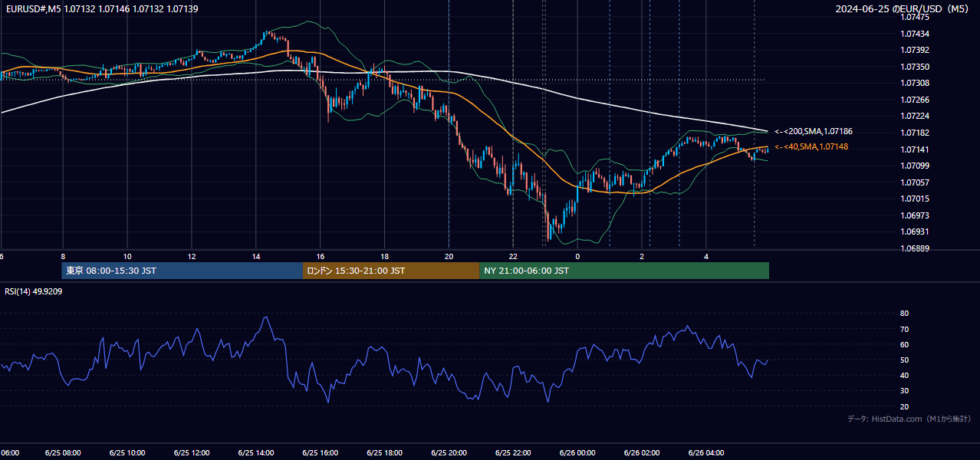Click RSI scale level 30
Screen dimensions: 980x460
pyautogui.click(x=904, y=390)
